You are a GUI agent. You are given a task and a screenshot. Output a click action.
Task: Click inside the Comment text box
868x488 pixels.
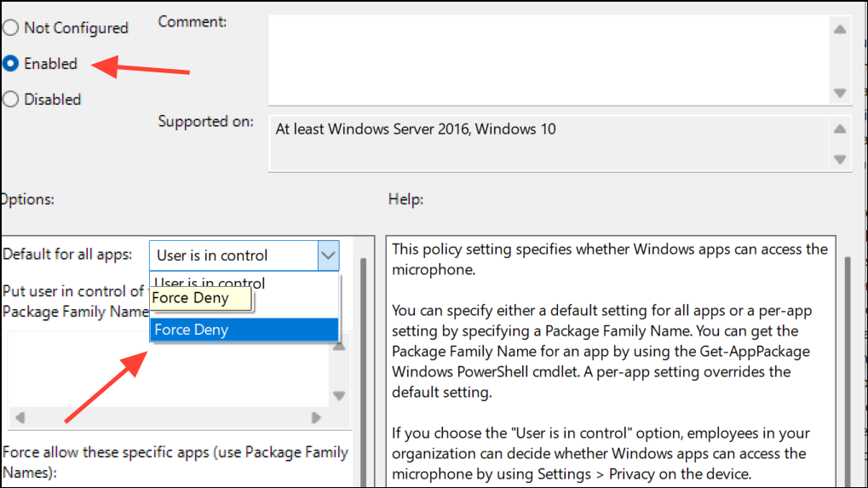(545, 60)
